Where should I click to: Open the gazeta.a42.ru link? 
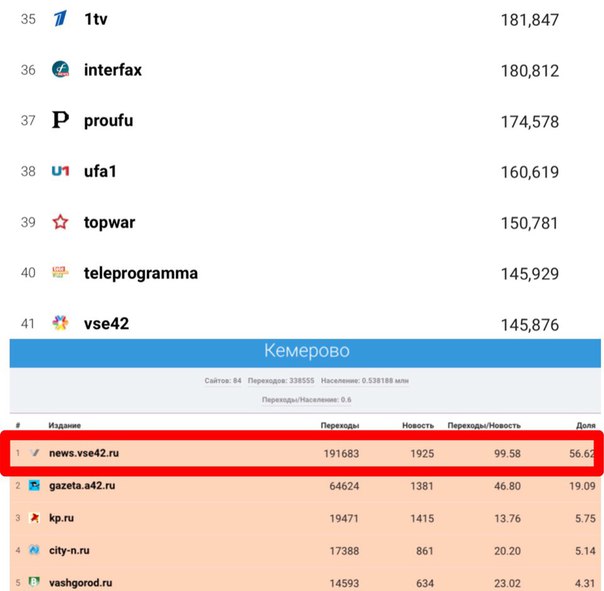82,485
